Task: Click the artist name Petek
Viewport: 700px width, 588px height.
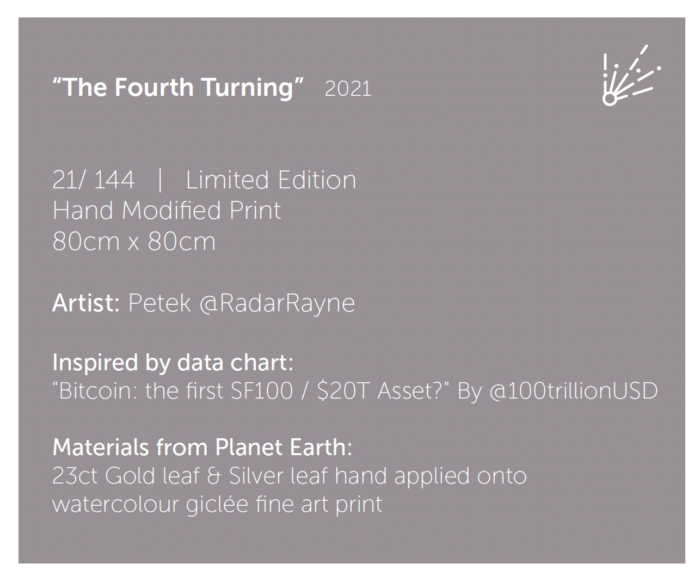Action: pos(159,303)
